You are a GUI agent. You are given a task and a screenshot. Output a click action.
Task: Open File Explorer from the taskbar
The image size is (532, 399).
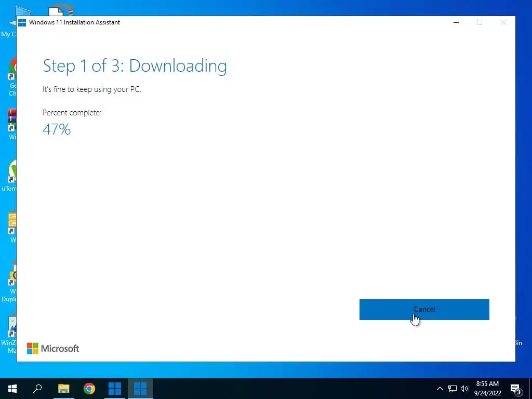pyautogui.click(x=63, y=389)
